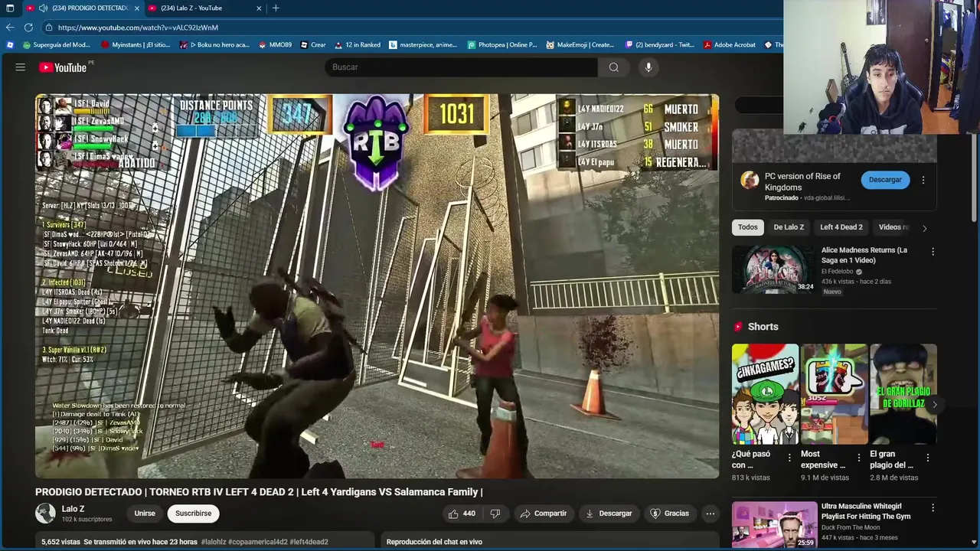Image resolution: width=980 pixels, height=551 pixels.
Task: Open the Adobe Acrobat bookmark
Action: pyautogui.click(x=730, y=45)
